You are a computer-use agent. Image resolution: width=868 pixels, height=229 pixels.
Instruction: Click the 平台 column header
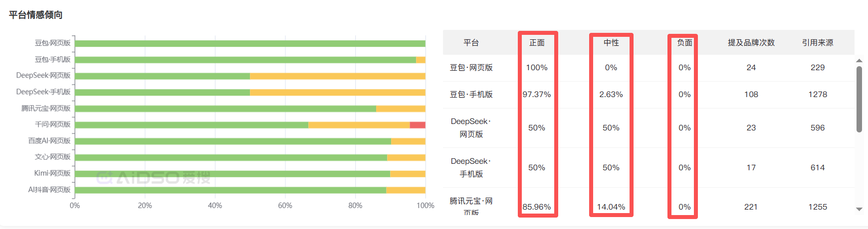pos(471,43)
